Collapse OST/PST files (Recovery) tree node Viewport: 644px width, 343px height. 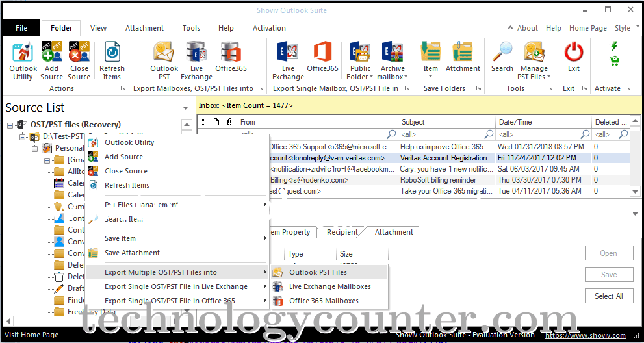(x=10, y=125)
